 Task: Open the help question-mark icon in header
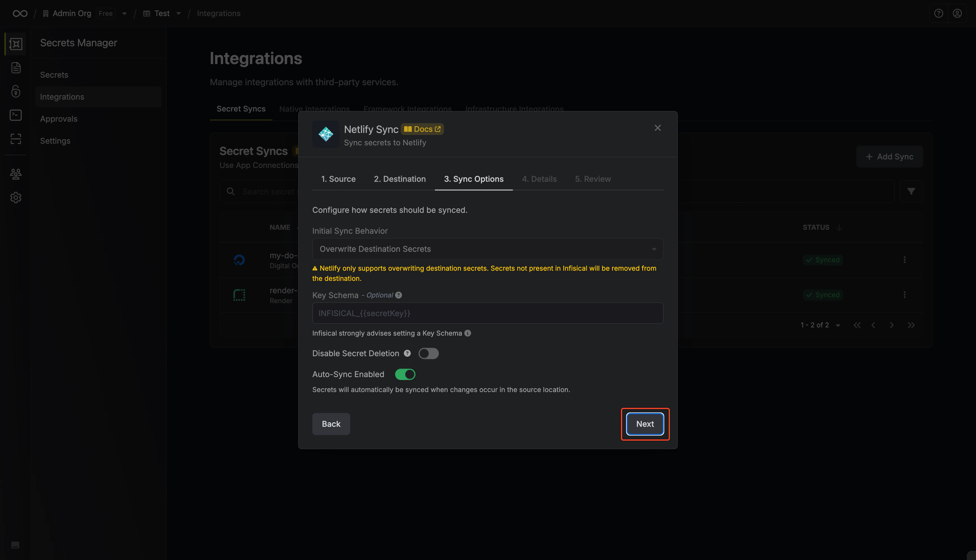tap(938, 14)
